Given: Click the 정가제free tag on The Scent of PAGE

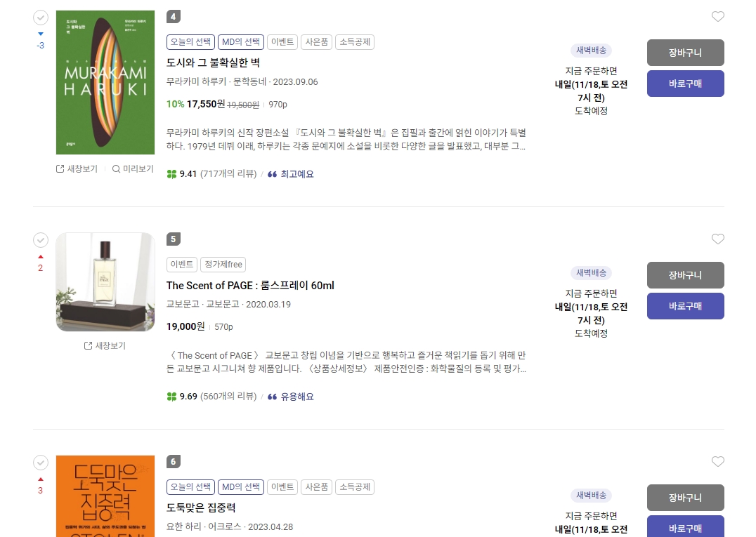Looking at the screenshot, I should tap(223, 265).
